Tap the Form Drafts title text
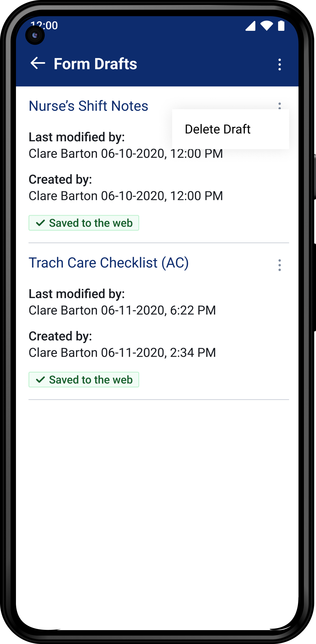The image size is (316, 644). (95, 64)
